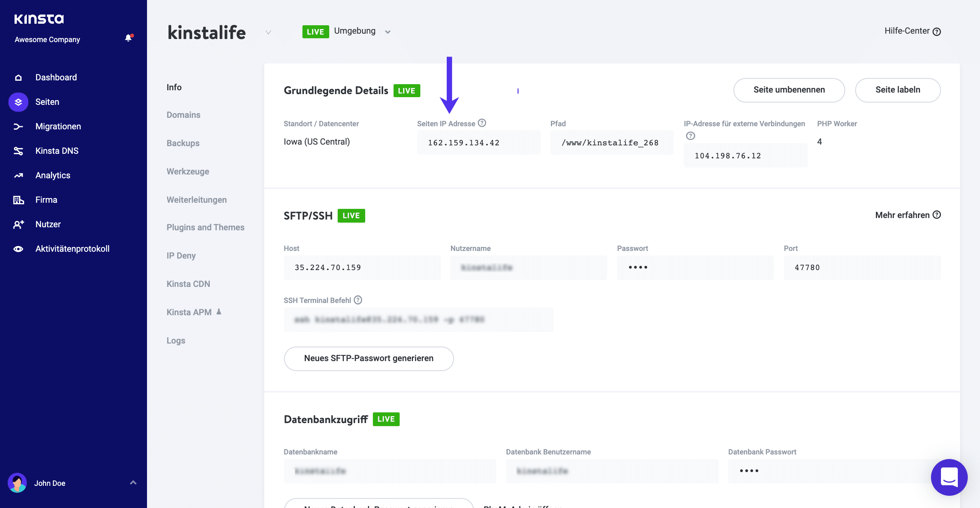Click the Seite labeln button

898,90
